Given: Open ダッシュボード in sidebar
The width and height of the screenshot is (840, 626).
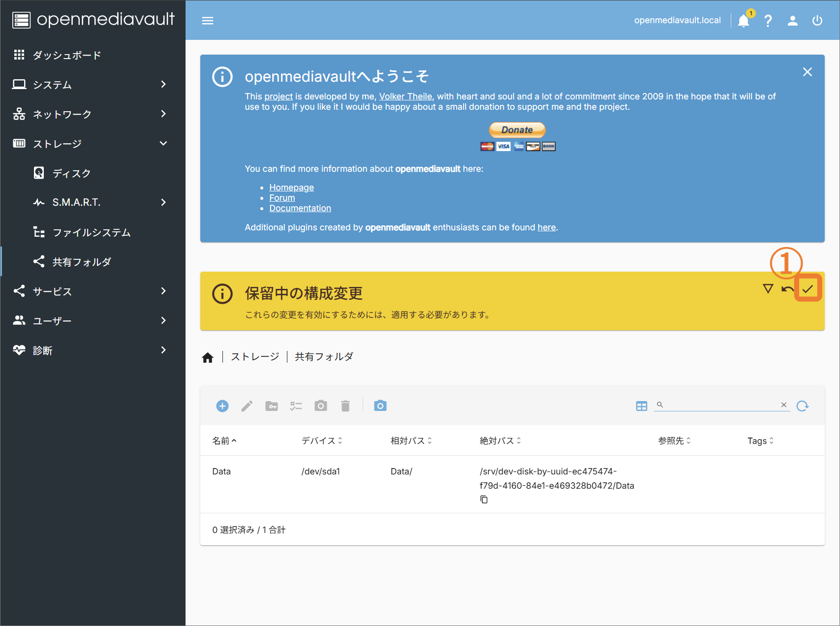Looking at the screenshot, I should point(93,55).
